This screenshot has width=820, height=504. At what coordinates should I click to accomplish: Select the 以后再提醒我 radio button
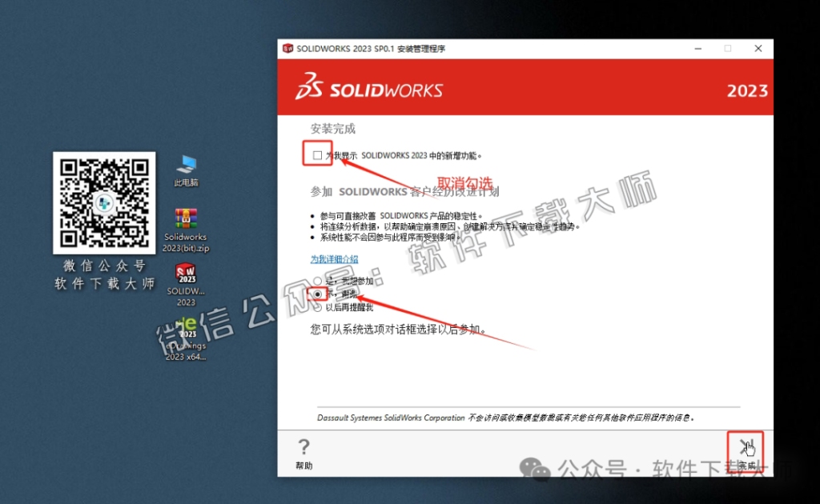(x=318, y=306)
